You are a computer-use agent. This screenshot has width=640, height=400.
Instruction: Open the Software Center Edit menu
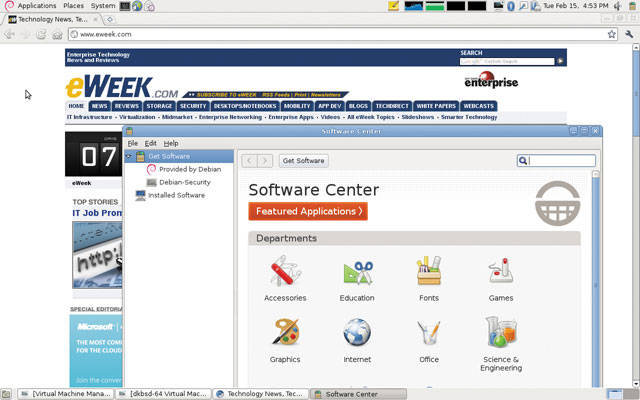click(151, 143)
